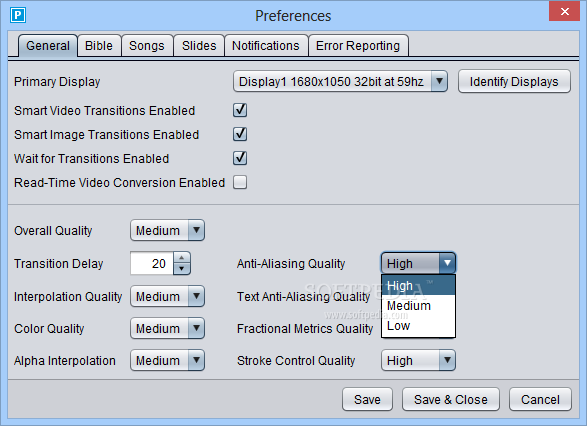
Task: Open the Interpolation Quality dropdown
Action: click(x=167, y=296)
